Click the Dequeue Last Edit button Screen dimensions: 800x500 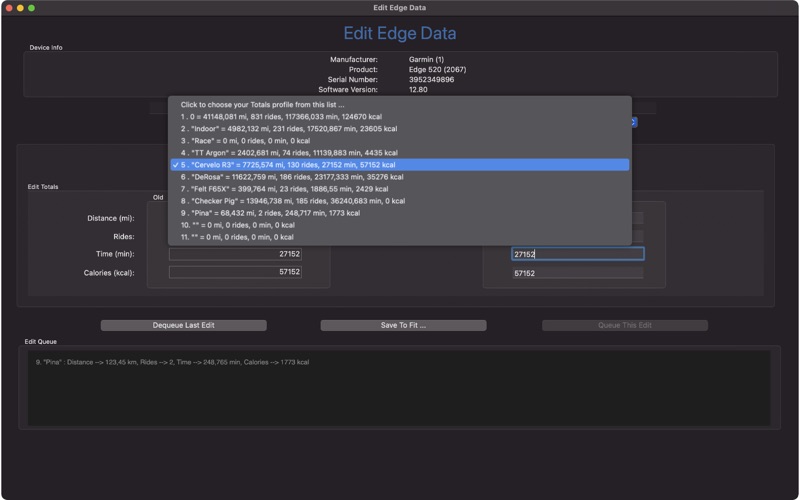pos(184,325)
